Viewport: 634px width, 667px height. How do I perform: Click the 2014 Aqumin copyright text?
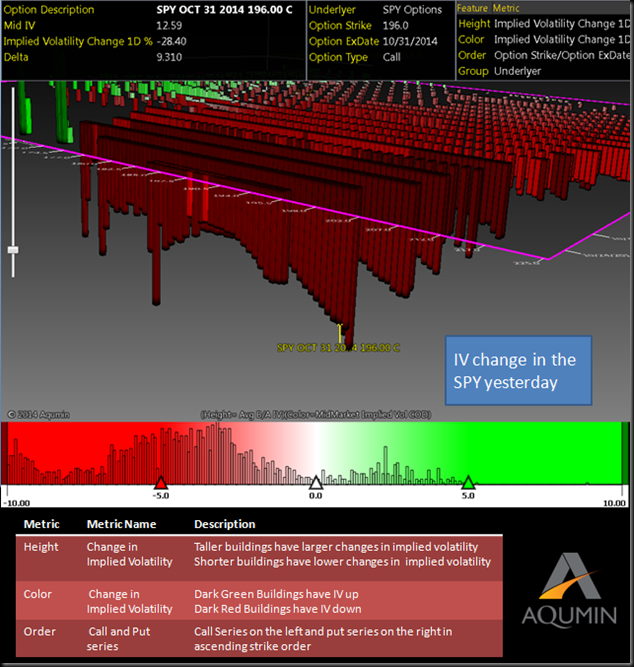click(x=39, y=414)
